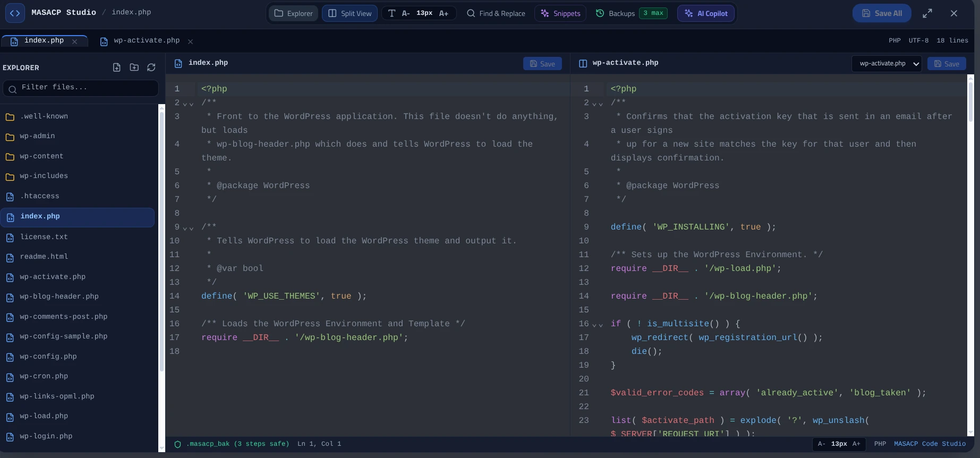Save wp-activate.php with its pane Save button
Image resolution: width=980 pixels, height=458 pixels.
point(947,64)
